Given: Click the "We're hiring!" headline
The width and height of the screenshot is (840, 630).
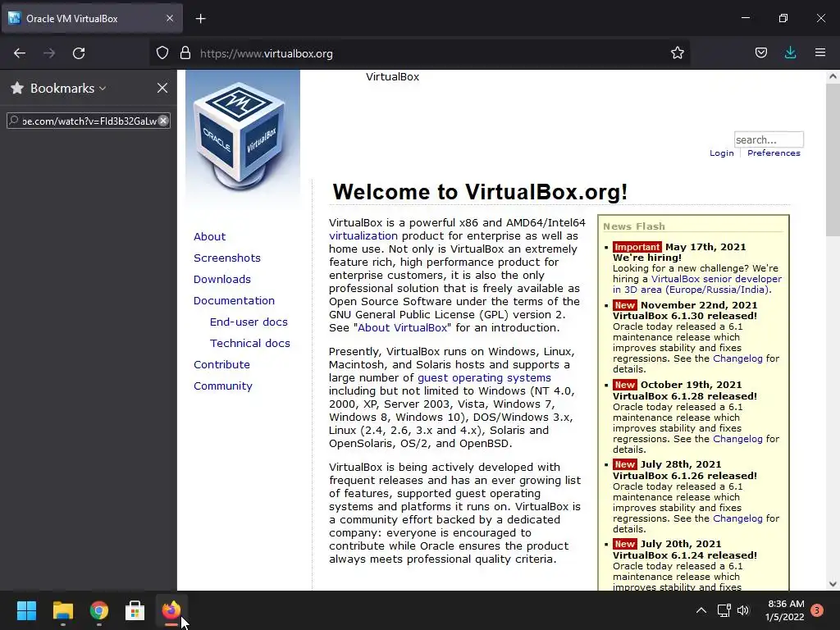Looking at the screenshot, I should click(x=646, y=258).
